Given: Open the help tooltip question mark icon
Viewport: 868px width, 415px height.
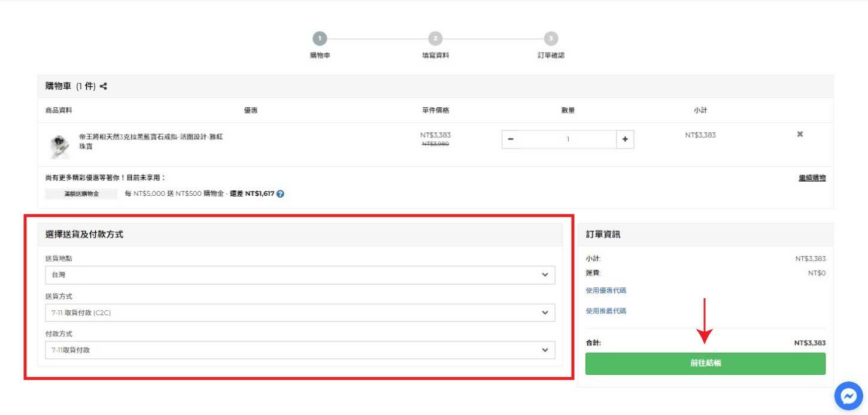Looking at the screenshot, I should pyautogui.click(x=281, y=193).
